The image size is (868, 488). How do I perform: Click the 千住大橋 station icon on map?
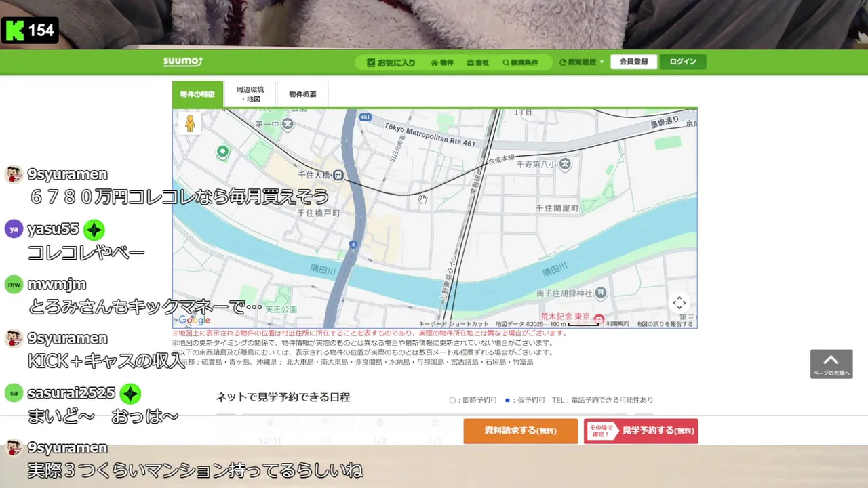338,176
